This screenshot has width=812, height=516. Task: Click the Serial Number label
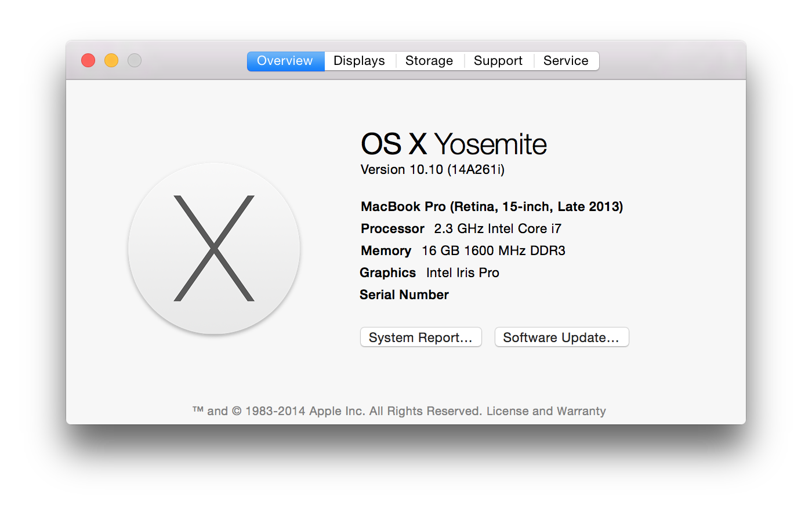(404, 295)
